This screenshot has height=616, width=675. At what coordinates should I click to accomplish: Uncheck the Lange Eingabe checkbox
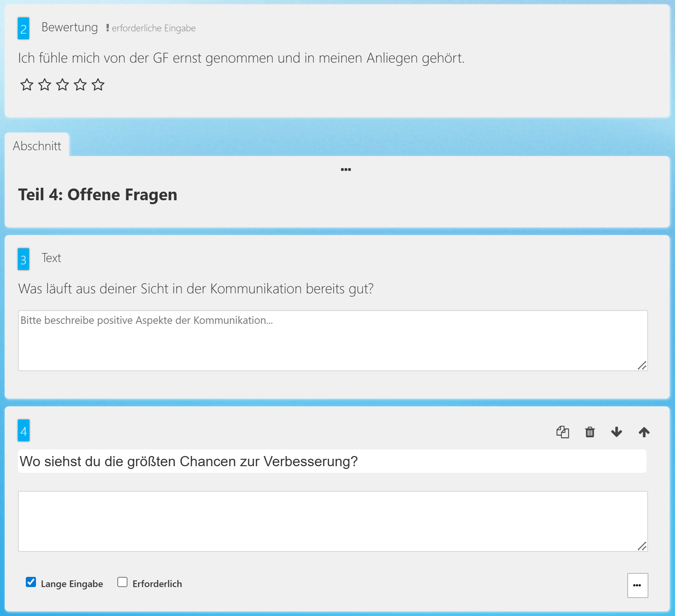(31, 583)
